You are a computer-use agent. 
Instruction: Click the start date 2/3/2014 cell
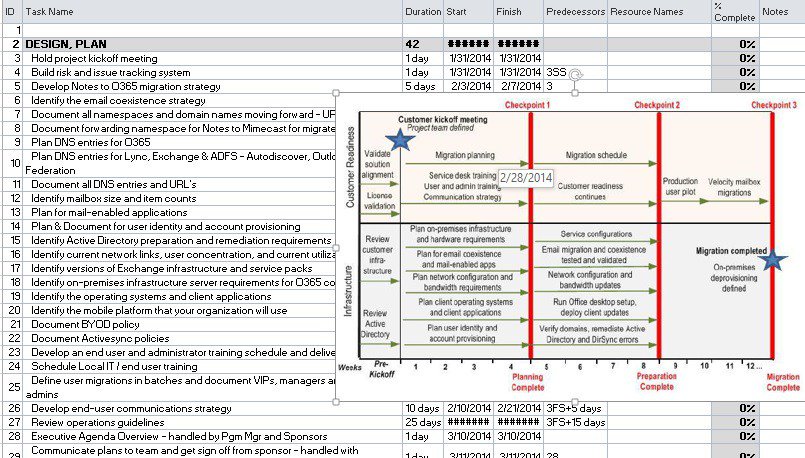(468, 86)
